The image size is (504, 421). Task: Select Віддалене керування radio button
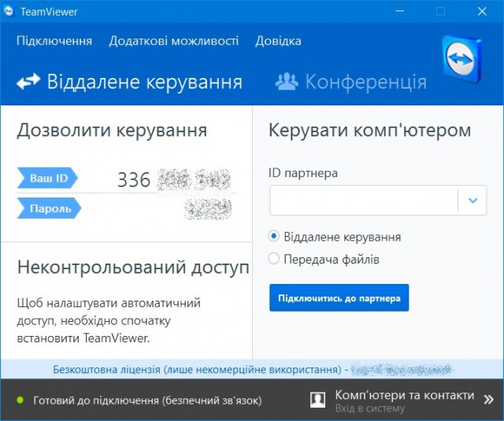(273, 236)
